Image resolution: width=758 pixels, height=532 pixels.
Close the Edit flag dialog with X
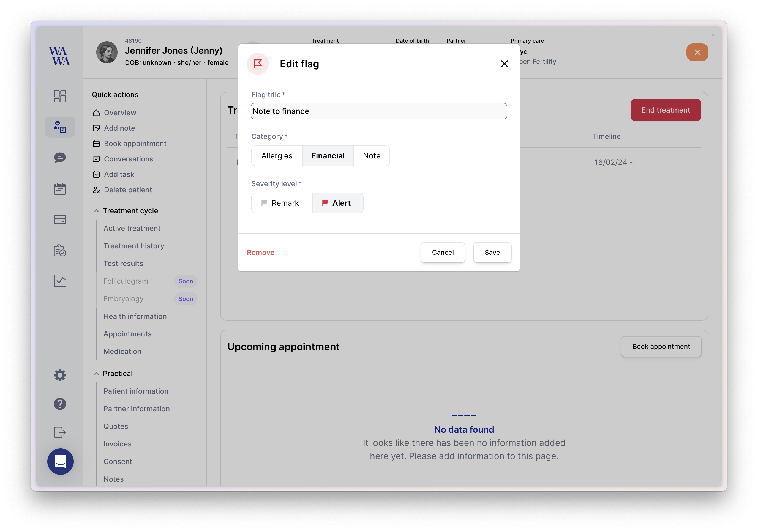pyautogui.click(x=504, y=64)
